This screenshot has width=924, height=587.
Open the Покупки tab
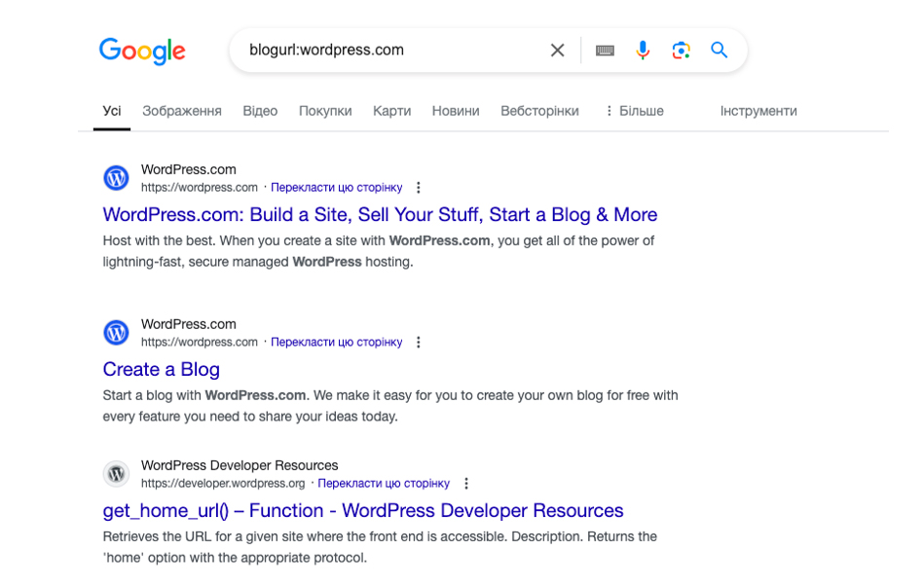[325, 111]
